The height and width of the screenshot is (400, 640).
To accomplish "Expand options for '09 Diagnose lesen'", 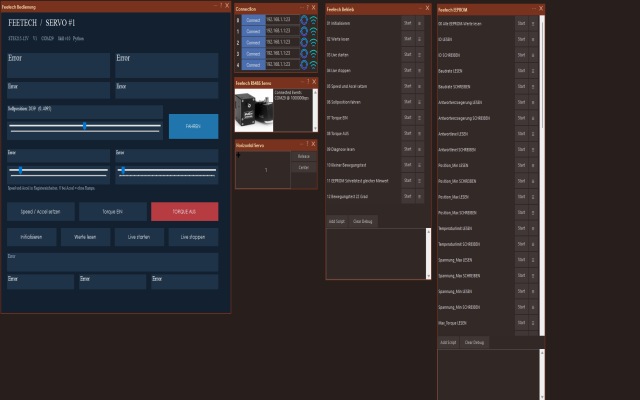I will pos(419,149).
